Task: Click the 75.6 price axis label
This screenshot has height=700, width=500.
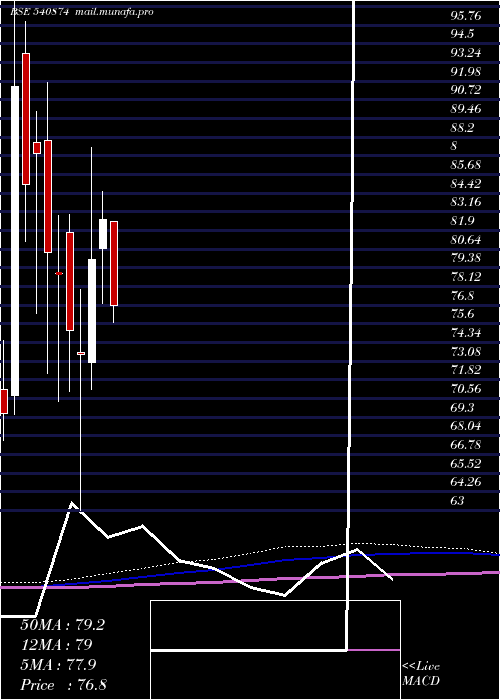Action: 462,314
